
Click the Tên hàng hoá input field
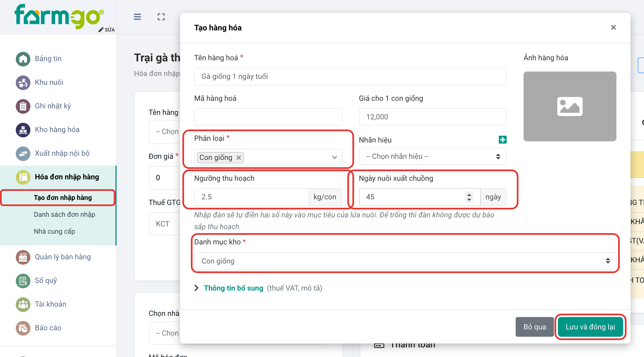pyautogui.click(x=350, y=77)
